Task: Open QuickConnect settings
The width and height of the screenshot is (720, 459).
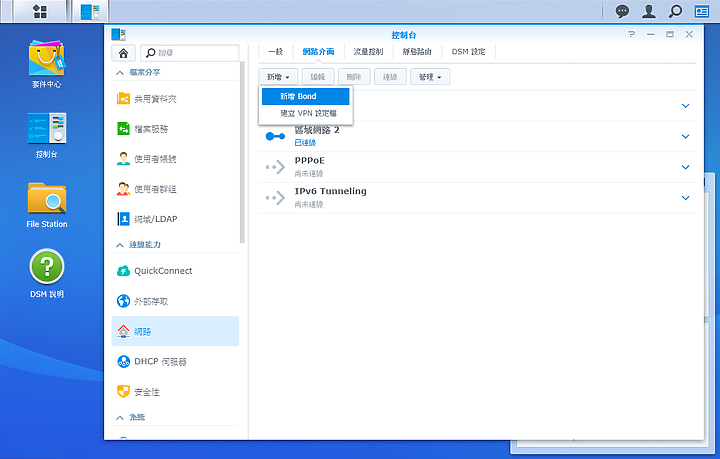Action: [x=175, y=271]
